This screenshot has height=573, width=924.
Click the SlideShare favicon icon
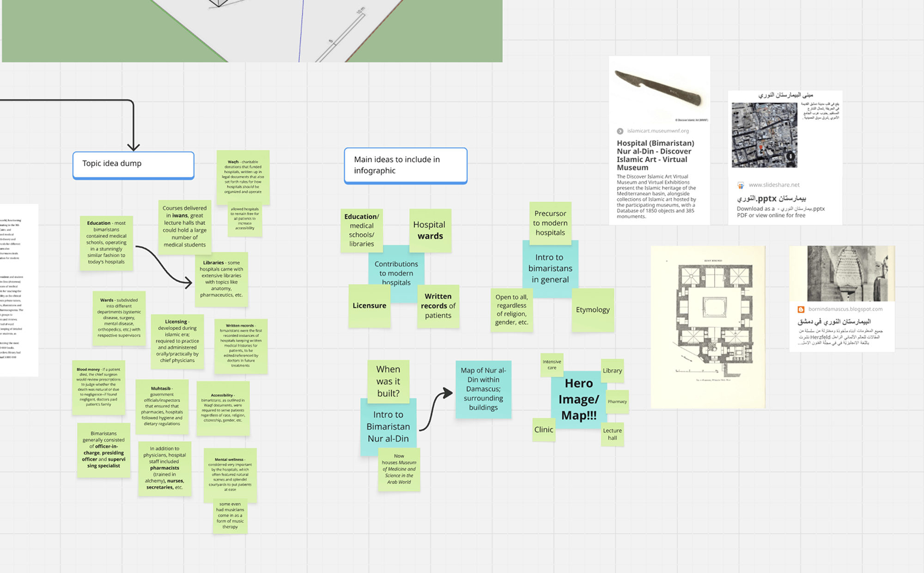[x=741, y=185]
